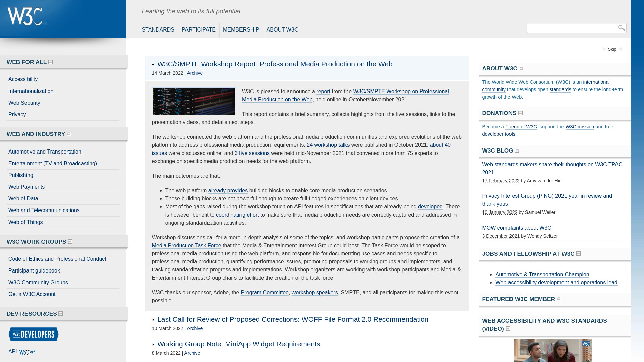Open the Program Committee link

[x=265, y=293]
